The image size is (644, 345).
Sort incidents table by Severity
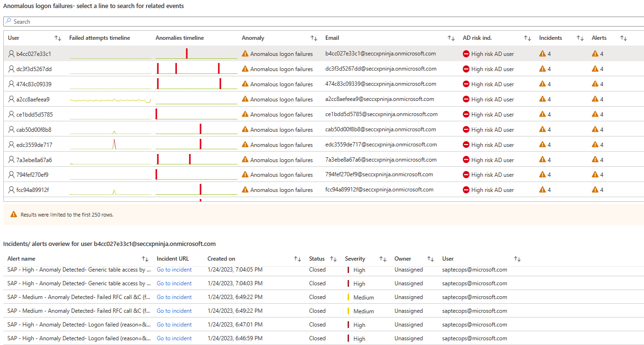pyautogui.click(x=383, y=259)
